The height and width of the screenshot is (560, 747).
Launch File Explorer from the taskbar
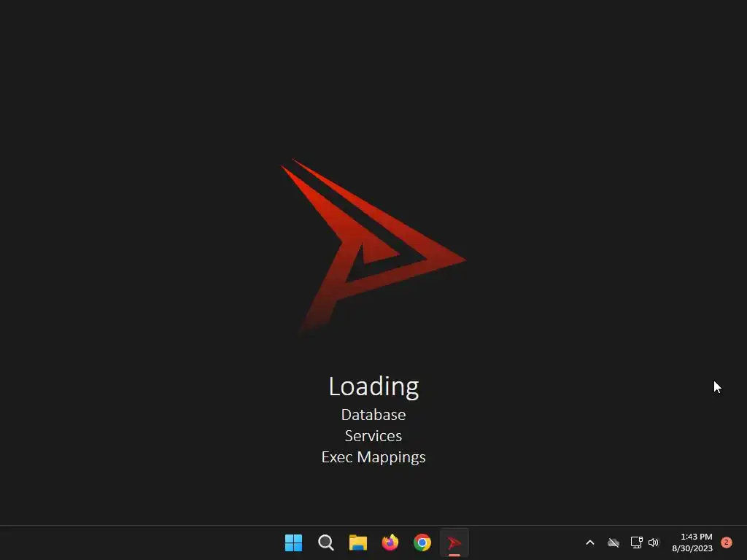357,542
